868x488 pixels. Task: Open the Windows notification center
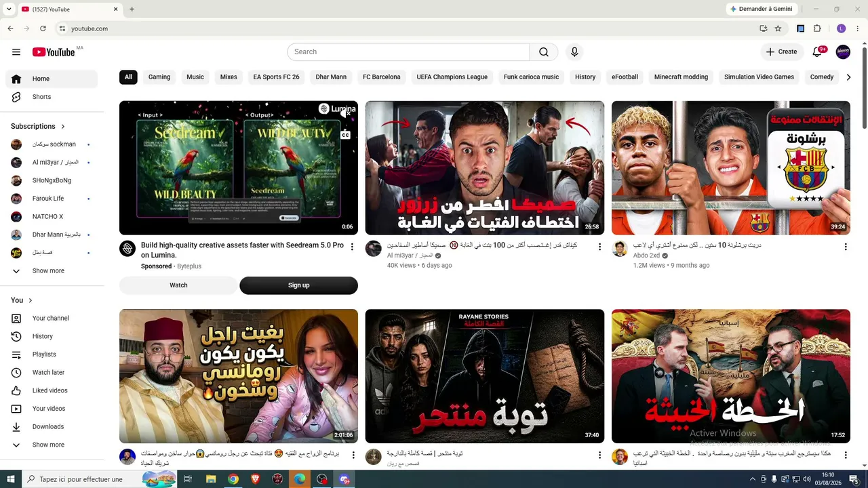coord(854,479)
